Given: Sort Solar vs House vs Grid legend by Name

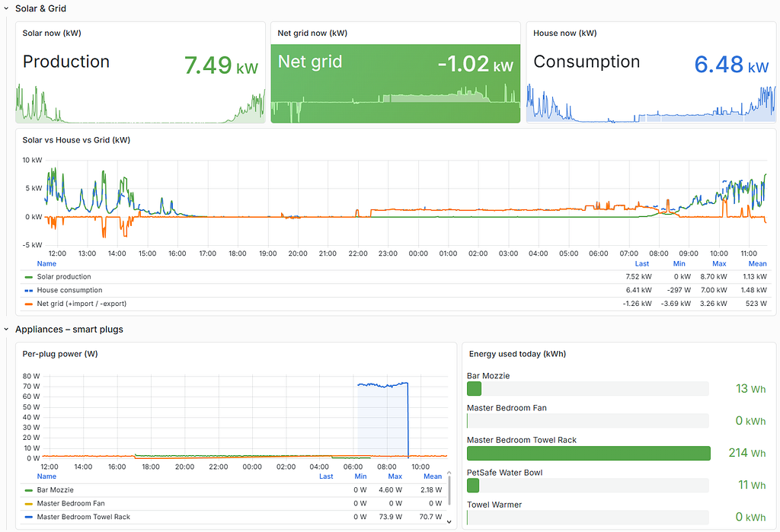Looking at the screenshot, I should (x=46, y=264).
